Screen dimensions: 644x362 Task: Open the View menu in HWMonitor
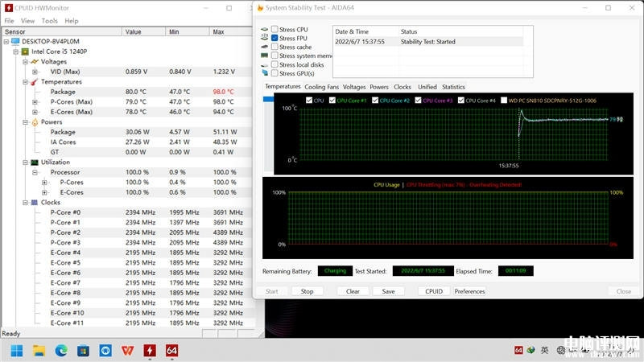[x=27, y=21]
